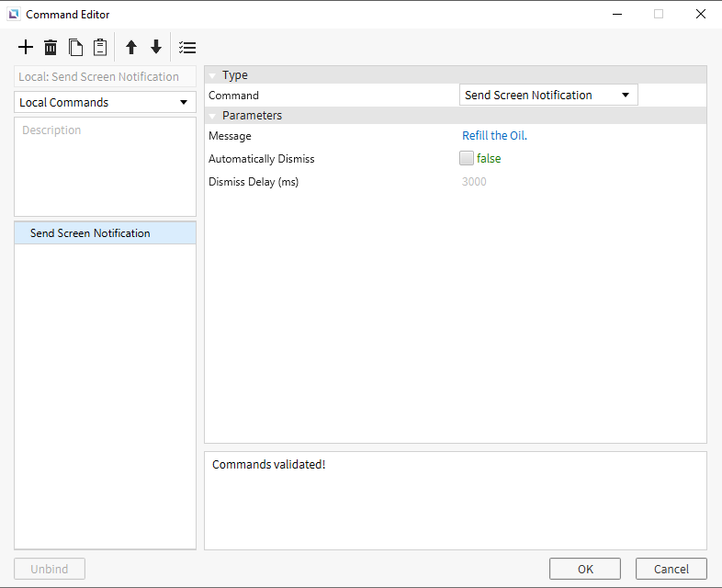Click the Cancel button
Screen dimensions: 722x588
tap(671, 569)
